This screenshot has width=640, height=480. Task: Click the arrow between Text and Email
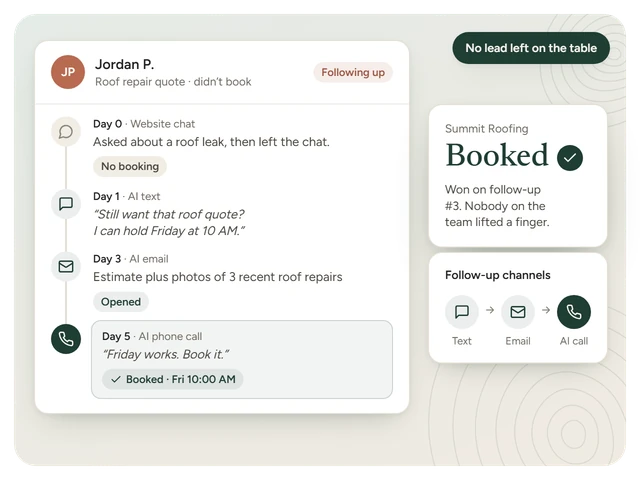[x=490, y=310]
